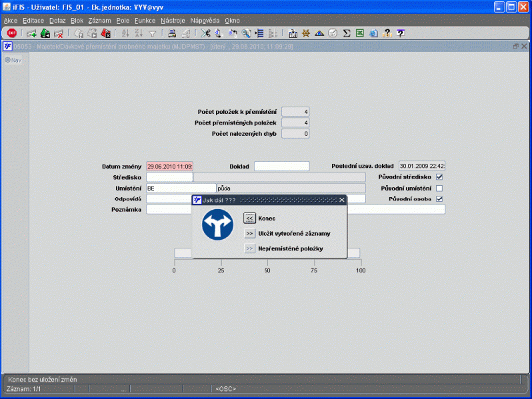Click the grayed tree columns toolbar icon
Screen dimensions: 532x399
pyautogui.click(x=273, y=33)
